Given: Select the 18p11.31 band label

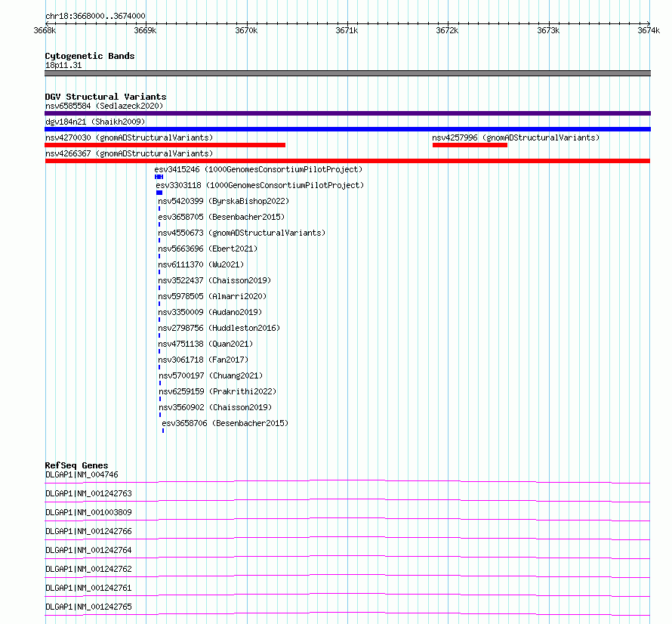Looking at the screenshot, I should 63,65.
